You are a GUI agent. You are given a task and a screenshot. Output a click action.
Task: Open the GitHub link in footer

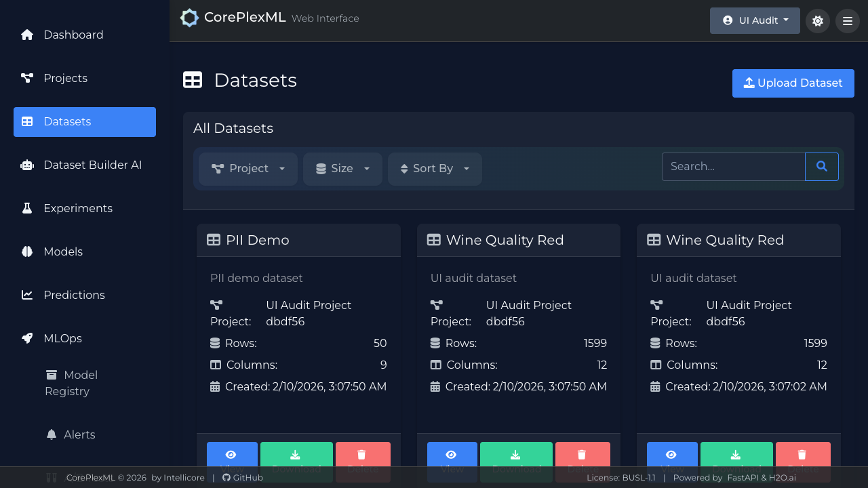pos(243,478)
